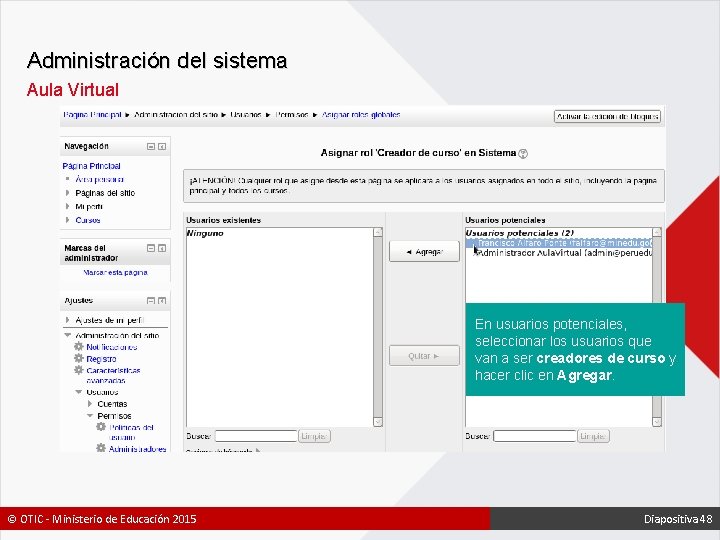
Task: Click gear icon beside Registro
Action: (79, 358)
